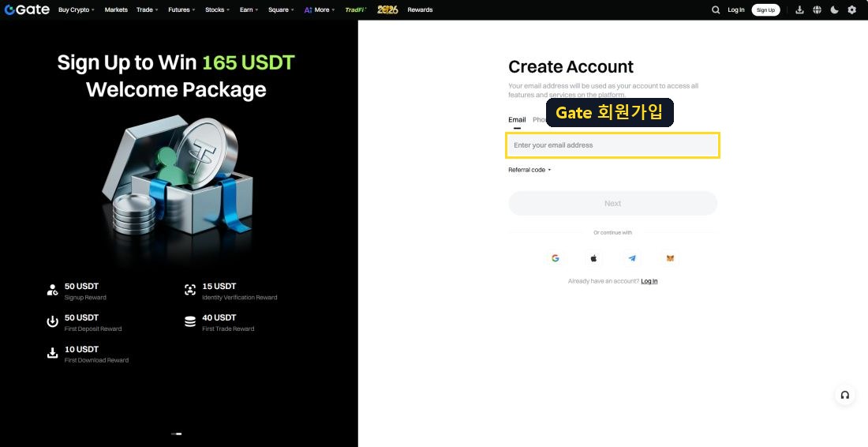Click the Next button

[x=613, y=203]
